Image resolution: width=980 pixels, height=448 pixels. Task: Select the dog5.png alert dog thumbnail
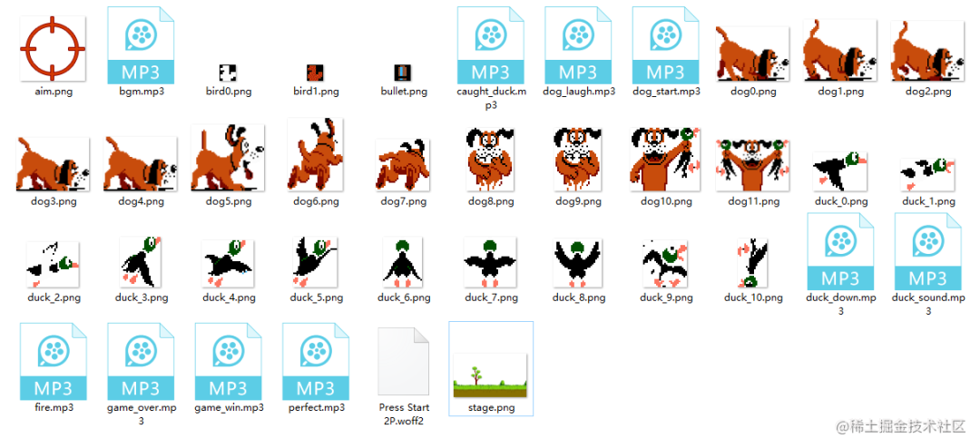pos(228,158)
